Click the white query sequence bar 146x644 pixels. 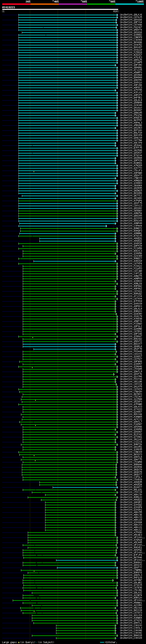click(60, 9)
